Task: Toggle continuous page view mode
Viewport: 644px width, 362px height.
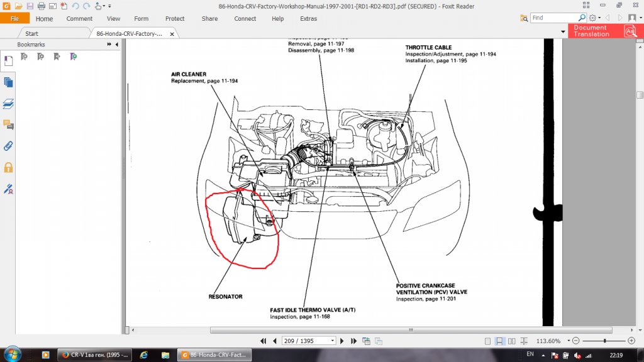Action: 499,341
